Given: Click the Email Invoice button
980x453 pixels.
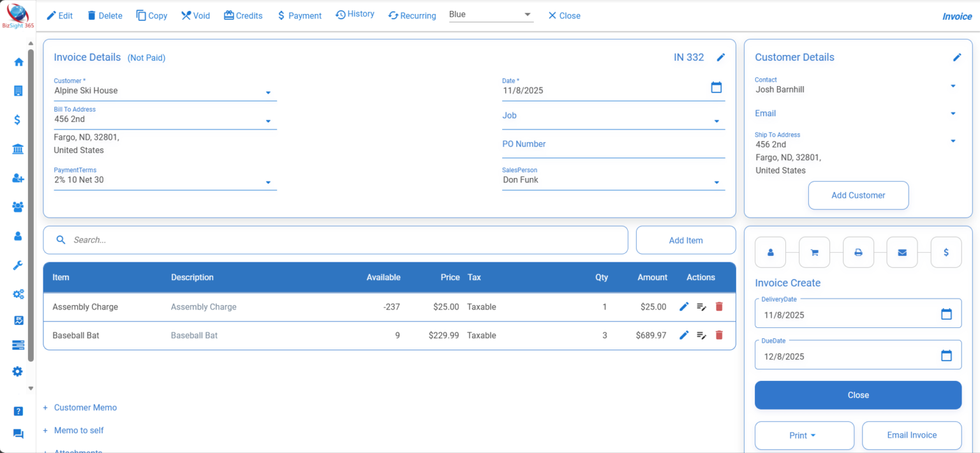Looking at the screenshot, I should (x=911, y=435).
